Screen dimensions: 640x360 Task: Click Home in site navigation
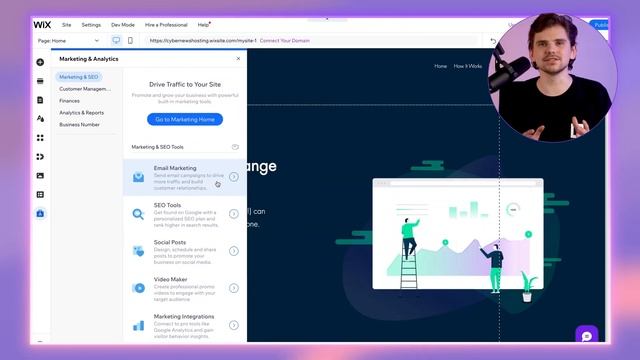(440, 66)
